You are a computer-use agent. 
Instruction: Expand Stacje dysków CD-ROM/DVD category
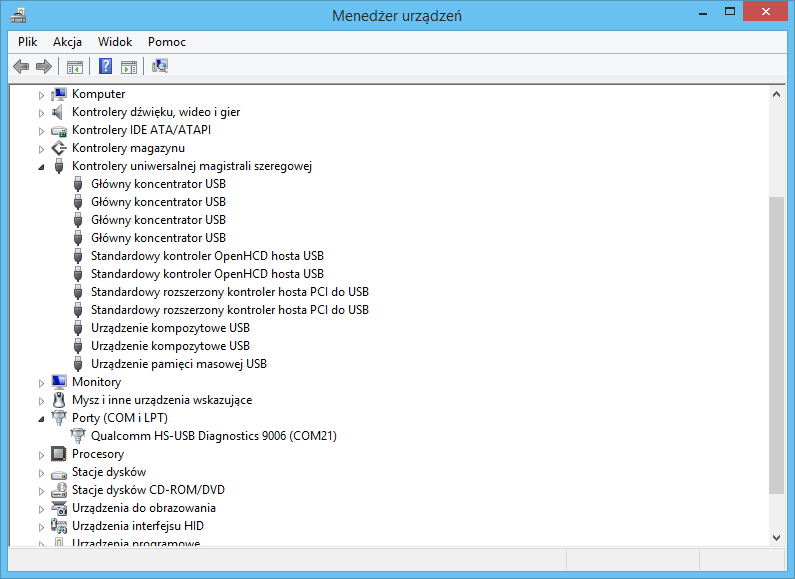pos(42,491)
